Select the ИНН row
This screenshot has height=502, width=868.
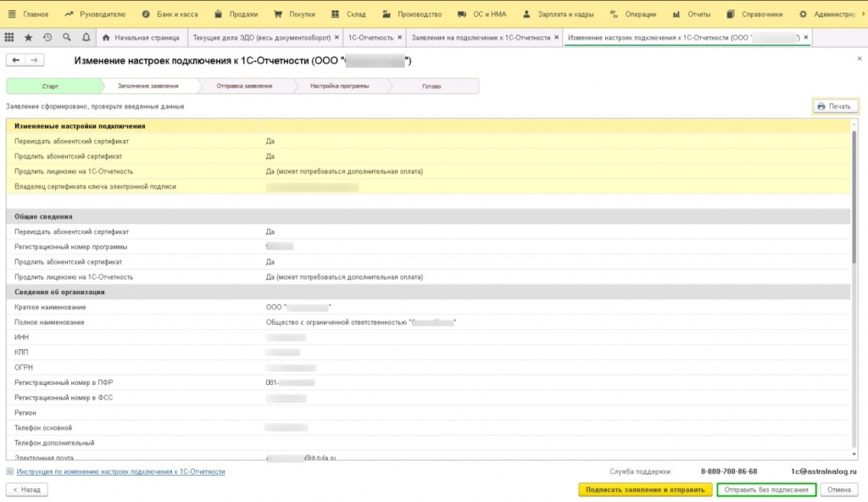point(428,337)
